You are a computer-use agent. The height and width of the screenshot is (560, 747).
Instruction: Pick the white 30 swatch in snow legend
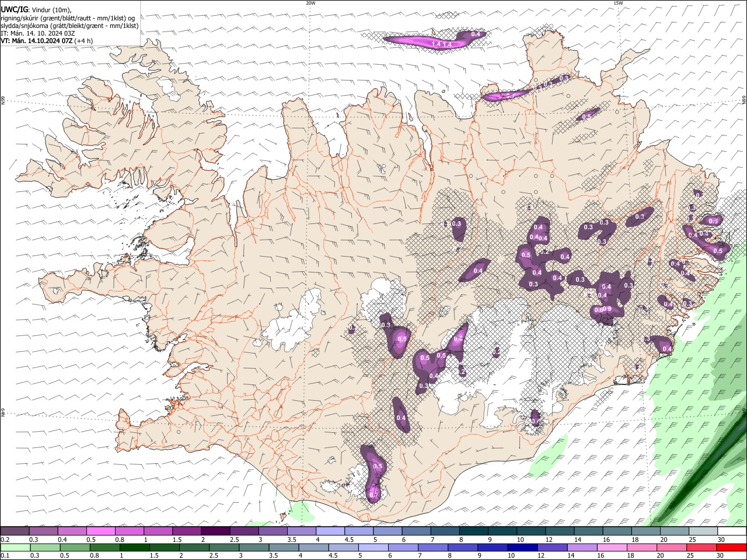click(731, 531)
